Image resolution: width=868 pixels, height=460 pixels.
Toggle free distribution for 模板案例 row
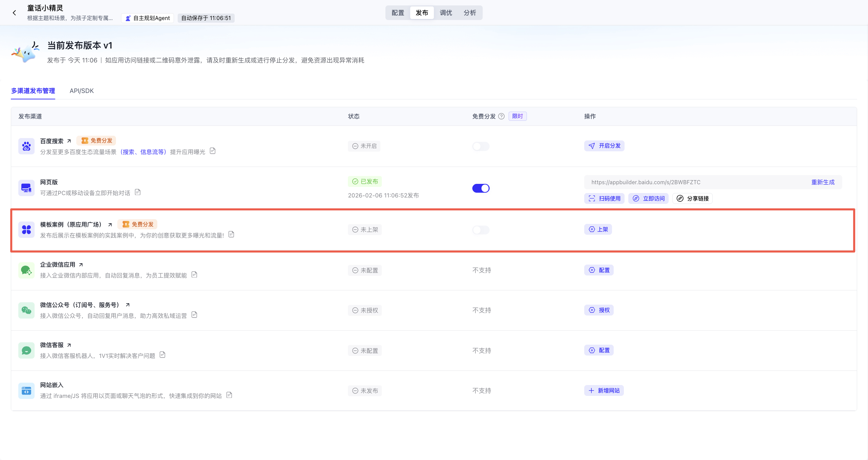481,230
